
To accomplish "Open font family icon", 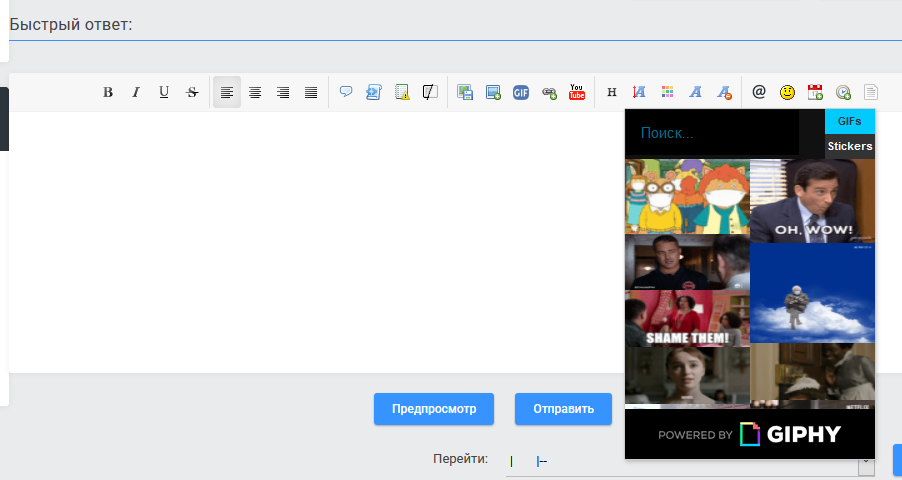I will point(695,92).
